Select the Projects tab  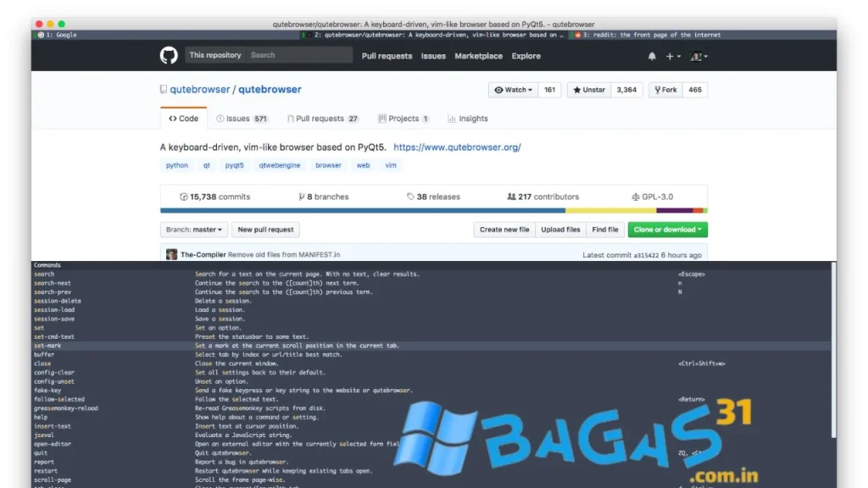pyautogui.click(x=403, y=119)
